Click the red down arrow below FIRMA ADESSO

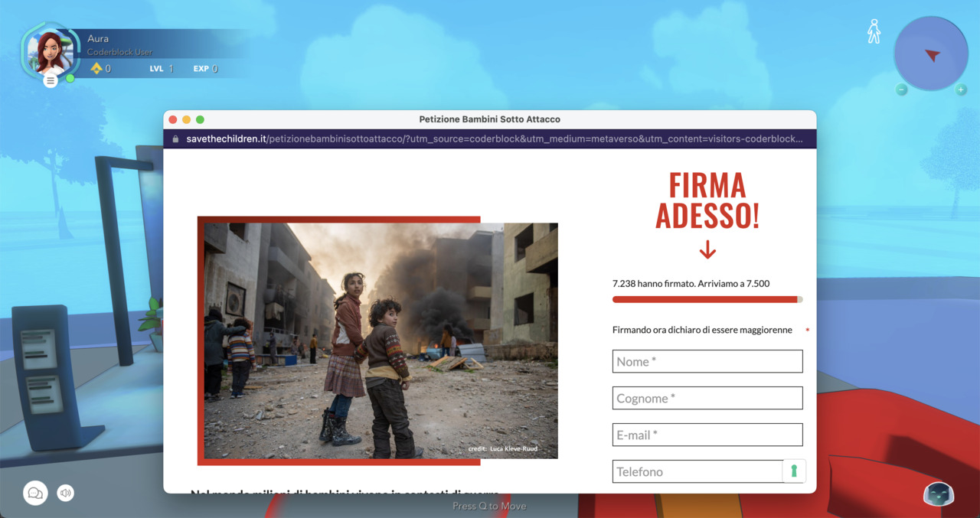tap(707, 249)
